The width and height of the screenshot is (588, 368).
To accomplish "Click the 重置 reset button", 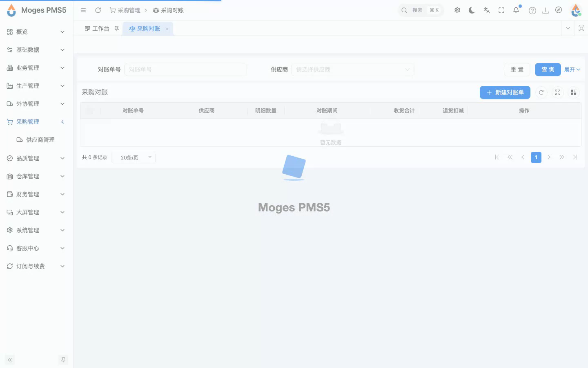I will point(517,70).
